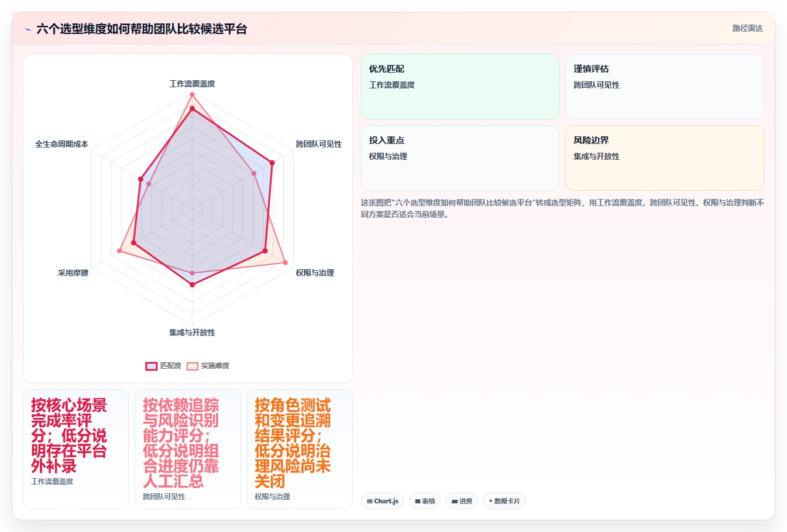Click 实施难度 point on 工作流覆盖度 axis
Viewport: 787px width, 532px height.
(192, 94)
